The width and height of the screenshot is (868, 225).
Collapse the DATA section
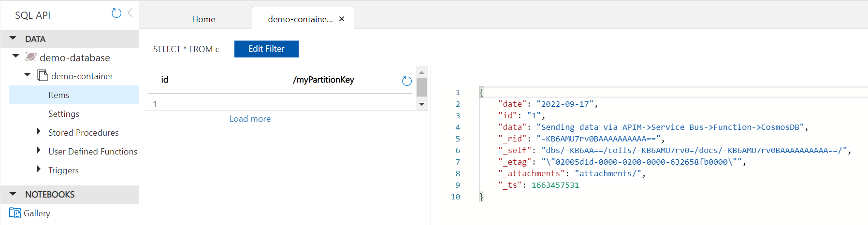(13, 38)
